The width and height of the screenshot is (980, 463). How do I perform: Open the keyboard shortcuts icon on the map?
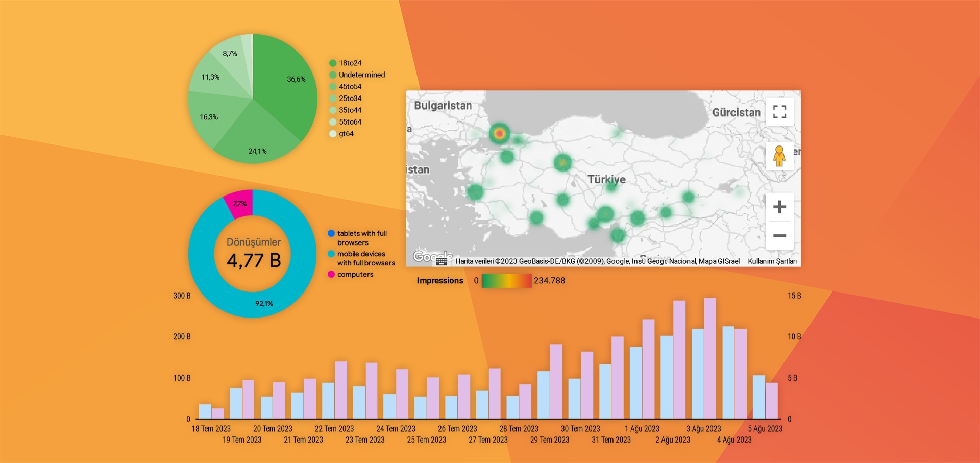point(442,261)
